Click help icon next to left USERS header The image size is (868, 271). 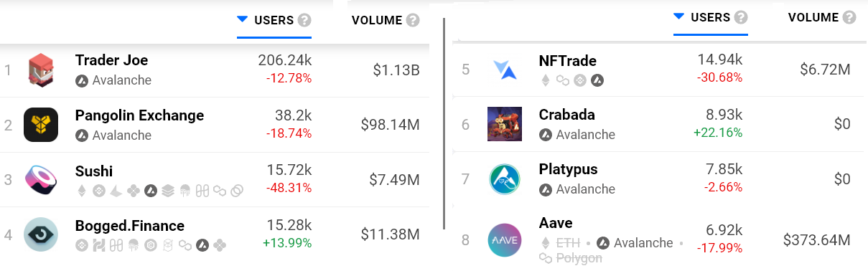[305, 20]
